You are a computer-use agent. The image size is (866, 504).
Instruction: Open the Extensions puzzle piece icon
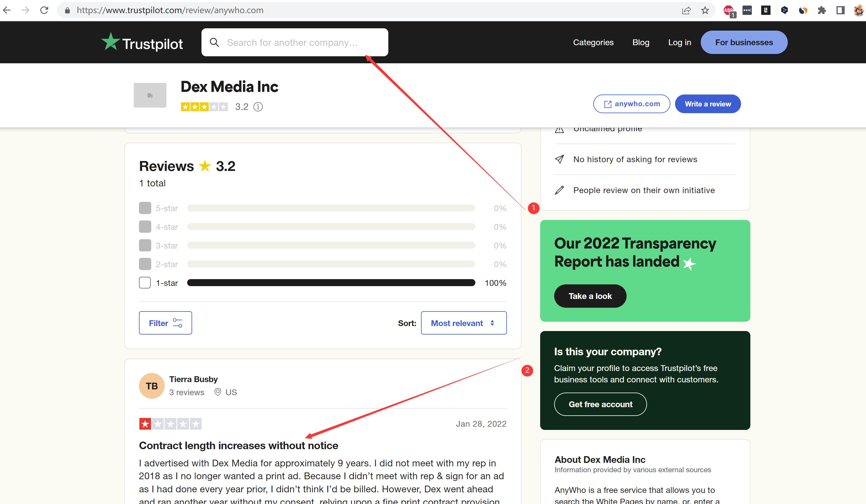pos(822,10)
